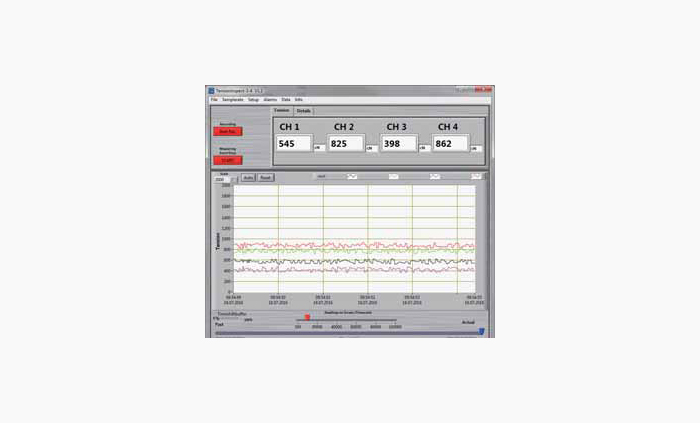Open the Info menu

pos(298,100)
